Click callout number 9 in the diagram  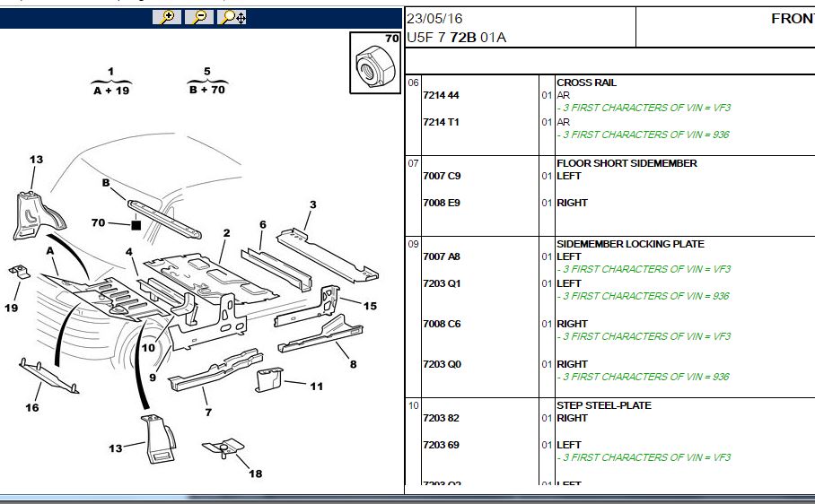point(153,378)
